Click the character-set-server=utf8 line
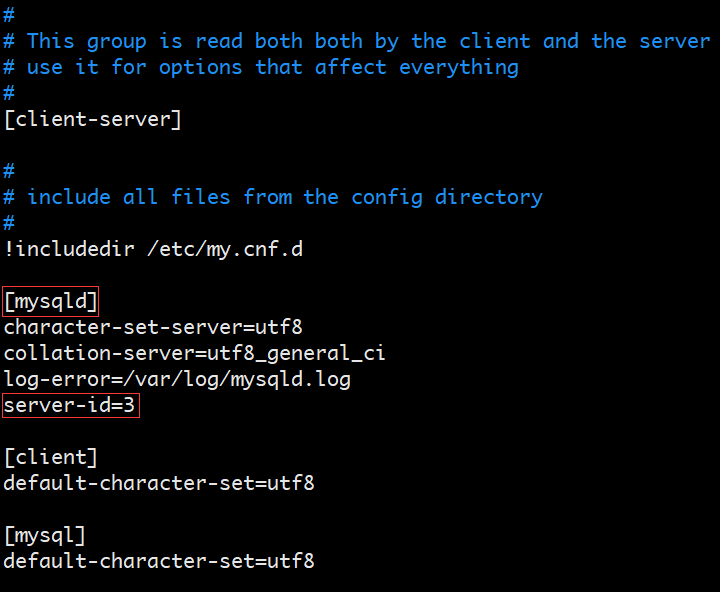Screen dimensions: 720x592 [153, 327]
